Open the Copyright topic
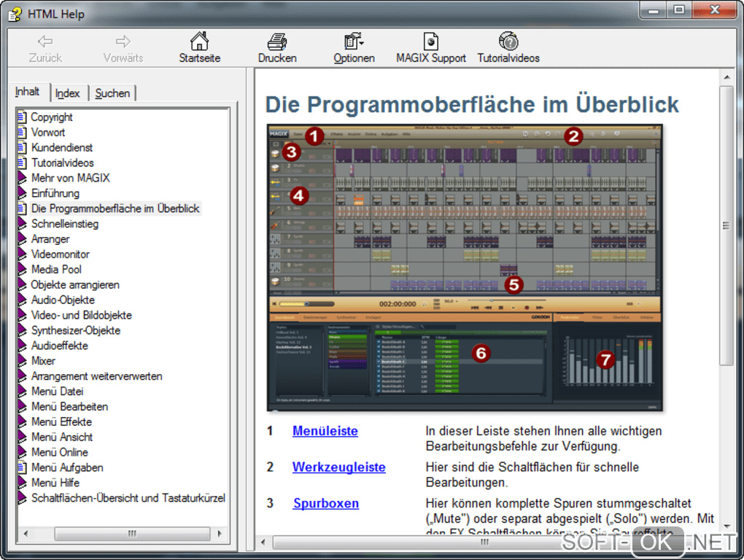Viewport: 744px width, 560px height. 52,117
